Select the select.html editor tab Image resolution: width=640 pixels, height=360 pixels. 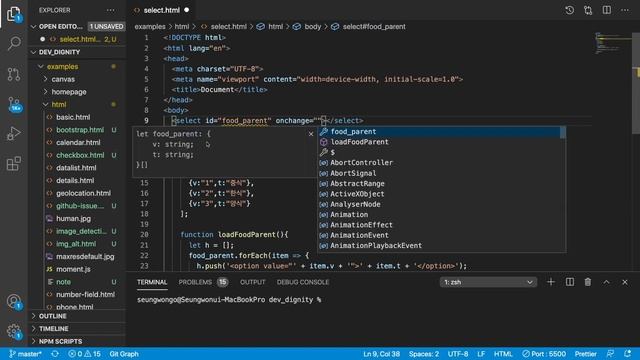pyautogui.click(x=162, y=10)
